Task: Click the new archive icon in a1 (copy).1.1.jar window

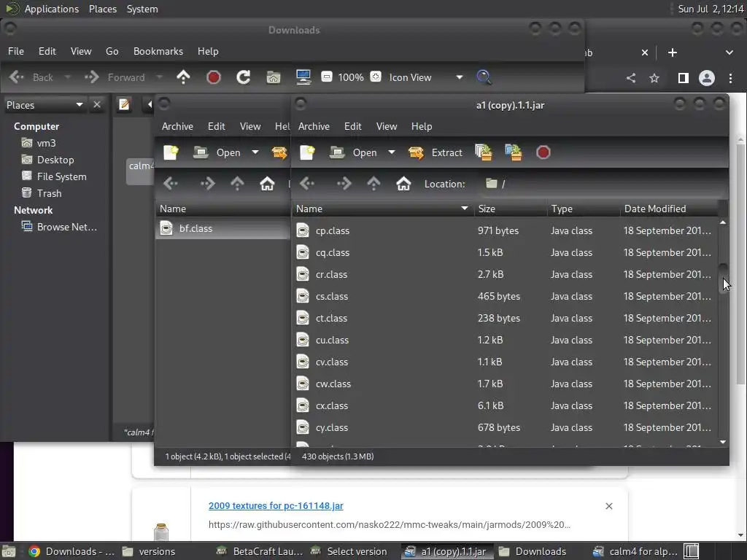Action: click(307, 152)
